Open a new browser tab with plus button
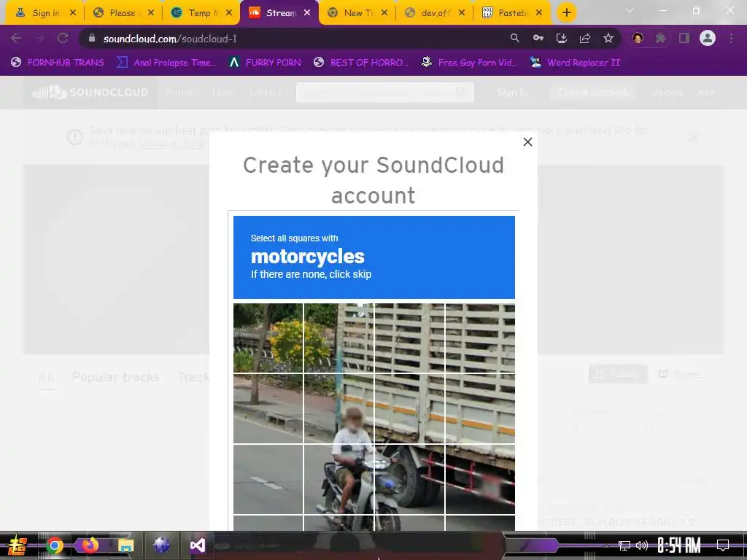The height and width of the screenshot is (560, 747). coord(566,13)
